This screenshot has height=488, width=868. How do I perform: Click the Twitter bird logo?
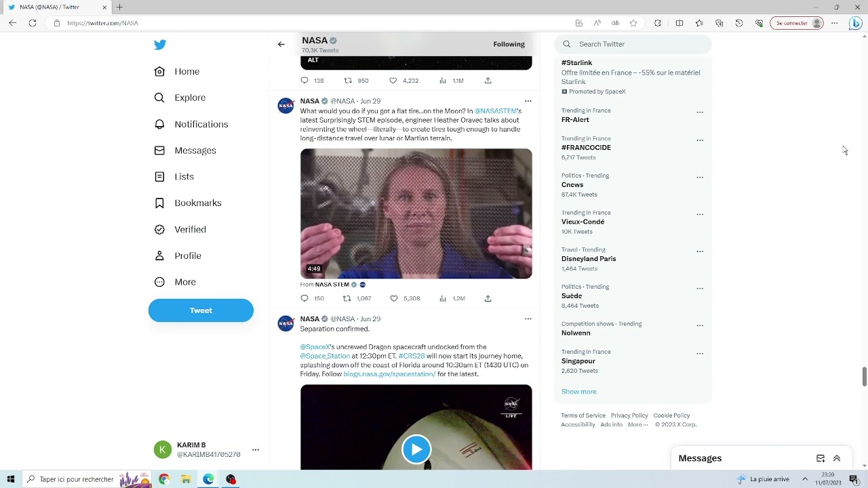[160, 45]
